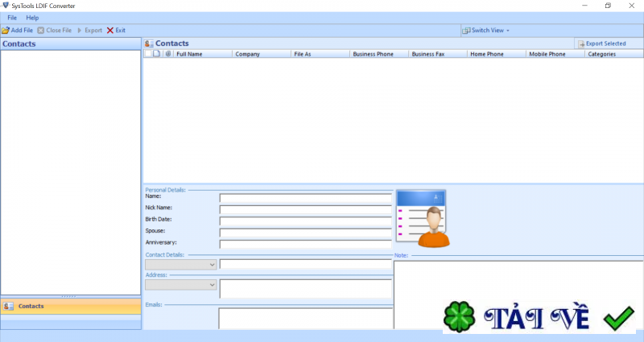Click the contact card photo placeholder
The height and width of the screenshot is (342, 644).
click(423, 218)
